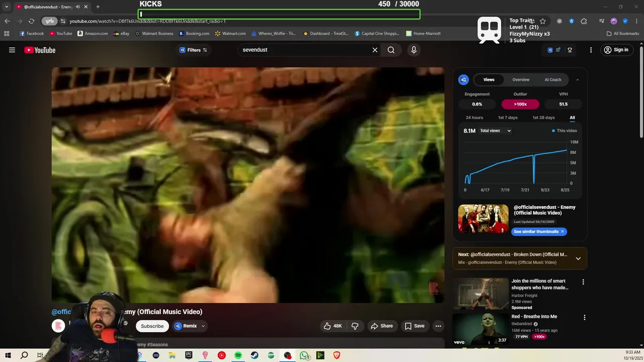Sign in to YouTube
The width and height of the screenshot is (644, 362).
pos(616,50)
